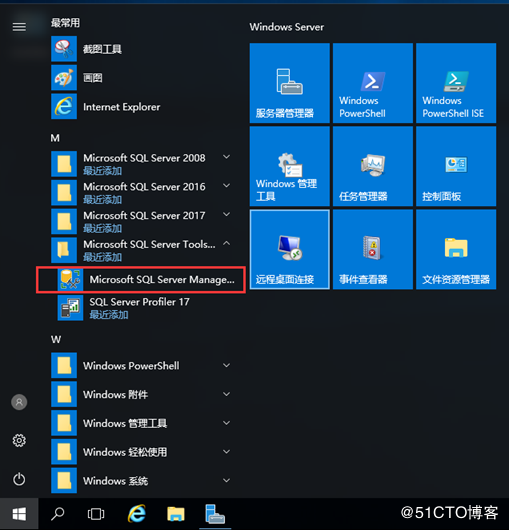Image resolution: width=509 pixels, height=530 pixels.
Task: Click Microsoft SQL Server Tools folder icon
Action: click(x=64, y=250)
